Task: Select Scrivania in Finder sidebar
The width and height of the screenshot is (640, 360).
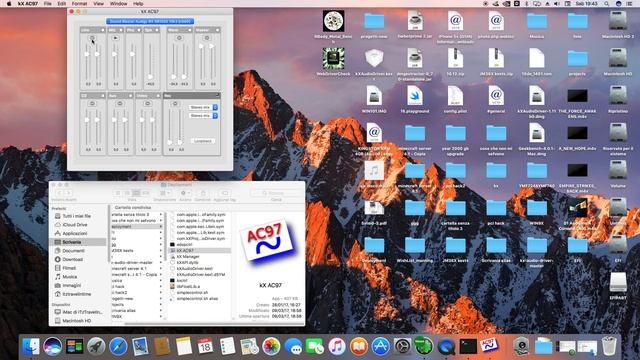Action: (x=79, y=242)
